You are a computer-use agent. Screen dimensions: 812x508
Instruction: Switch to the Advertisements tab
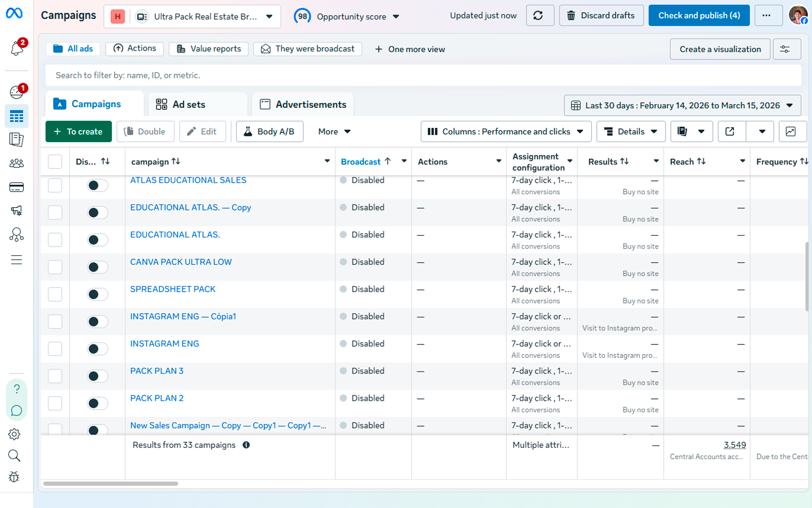click(x=303, y=105)
